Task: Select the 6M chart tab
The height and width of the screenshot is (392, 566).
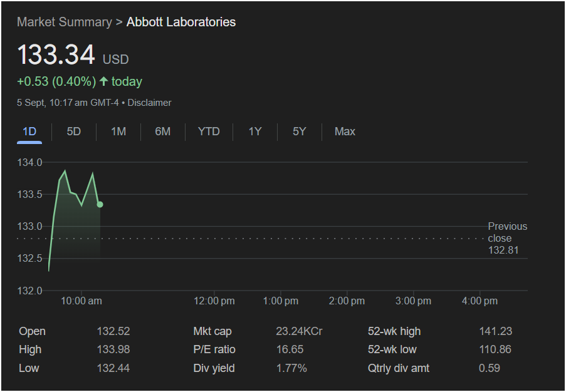Action: 162,132
